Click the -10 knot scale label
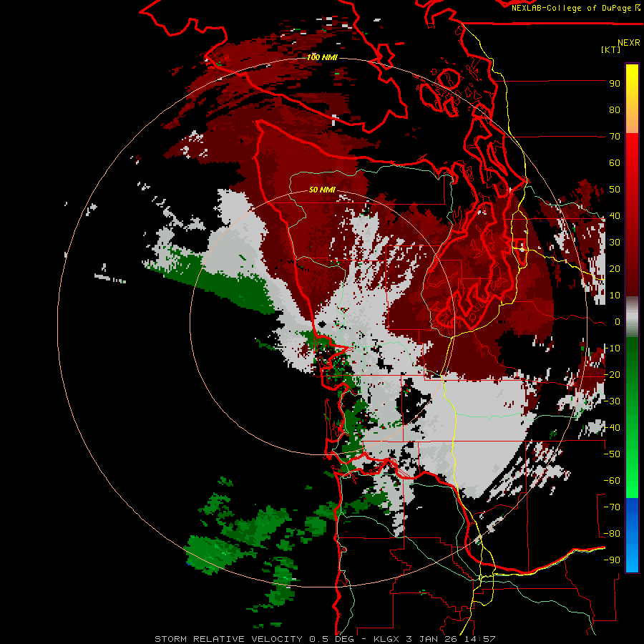 pos(612,348)
